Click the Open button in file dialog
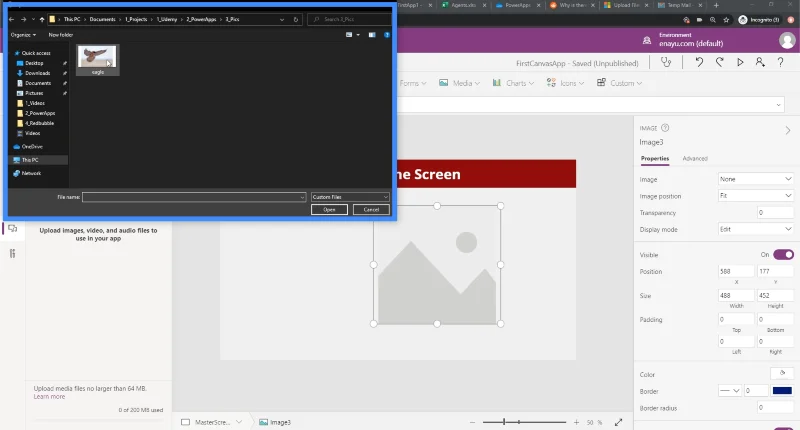Screen dimensions: 800x430 (x=329, y=210)
